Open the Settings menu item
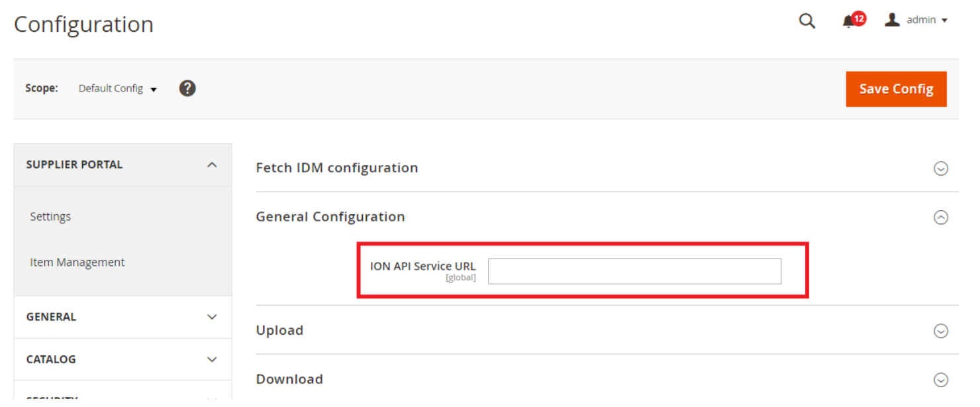 click(50, 215)
